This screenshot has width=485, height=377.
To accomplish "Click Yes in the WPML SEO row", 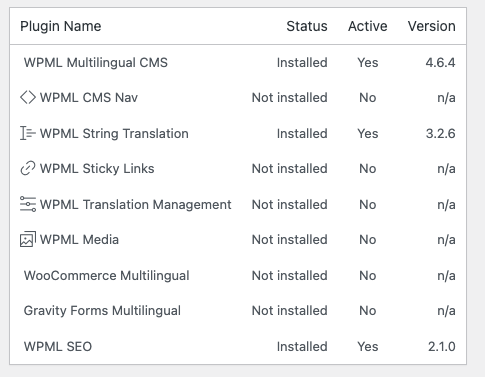I will [368, 346].
